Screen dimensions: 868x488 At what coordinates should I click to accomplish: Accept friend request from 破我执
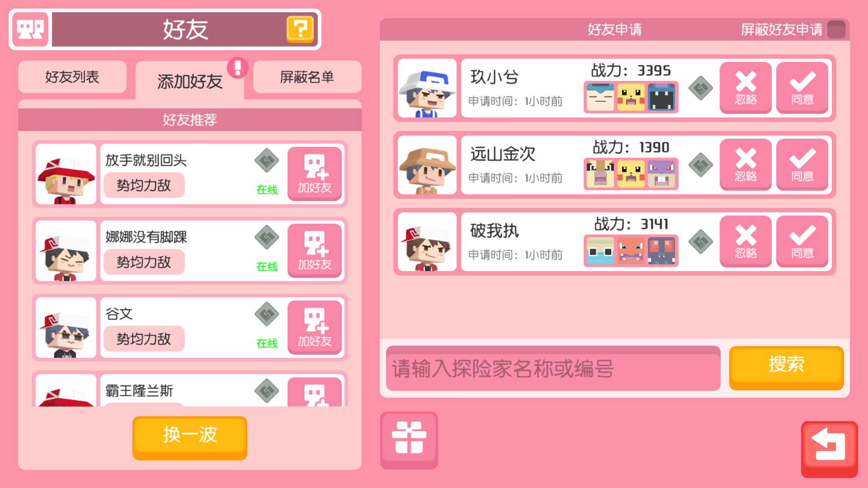(802, 241)
